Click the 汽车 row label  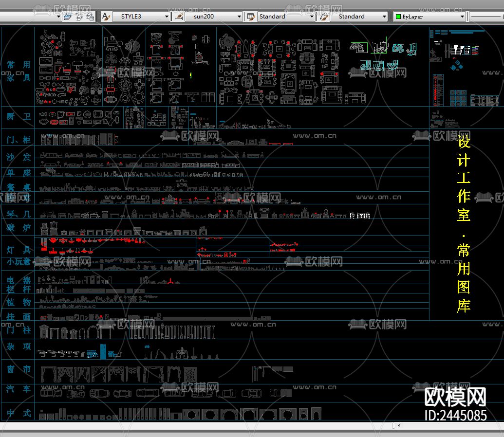click(19, 389)
